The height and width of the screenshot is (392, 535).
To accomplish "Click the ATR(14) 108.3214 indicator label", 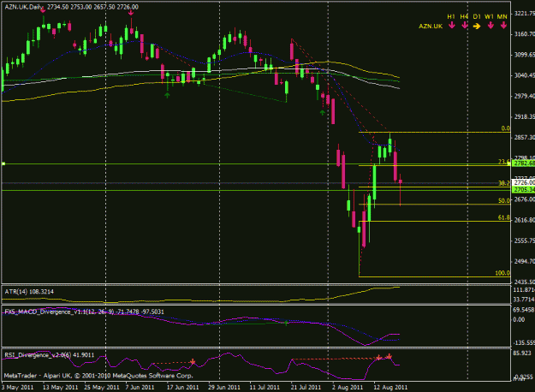I will coord(29,292).
